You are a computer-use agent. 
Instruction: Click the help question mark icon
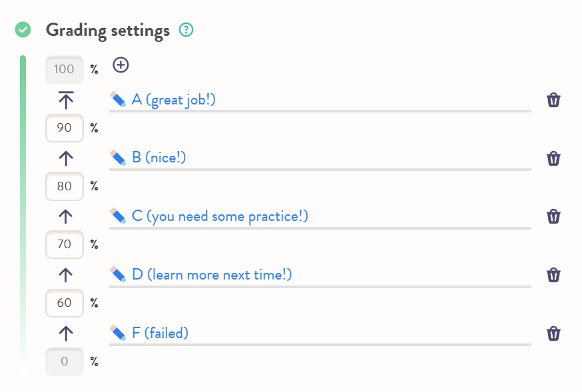tap(186, 30)
